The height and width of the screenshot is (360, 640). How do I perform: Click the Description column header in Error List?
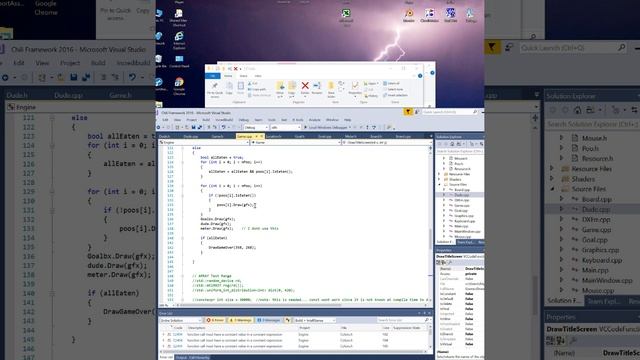[x=196, y=328]
